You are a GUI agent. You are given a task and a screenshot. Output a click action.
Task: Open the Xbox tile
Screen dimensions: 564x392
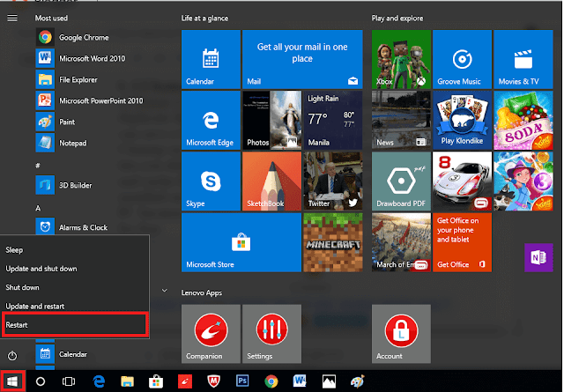click(x=402, y=59)
